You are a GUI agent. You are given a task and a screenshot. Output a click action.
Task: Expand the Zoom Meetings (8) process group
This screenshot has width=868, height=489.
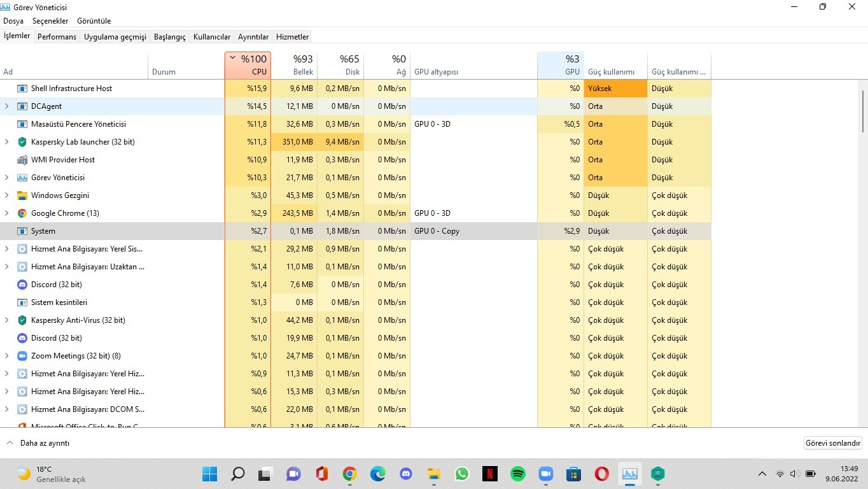click(7, 356)
